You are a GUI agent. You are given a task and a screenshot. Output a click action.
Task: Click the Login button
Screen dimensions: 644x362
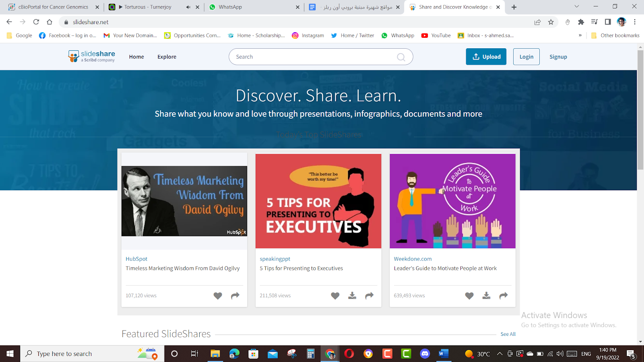pos(526,57)
